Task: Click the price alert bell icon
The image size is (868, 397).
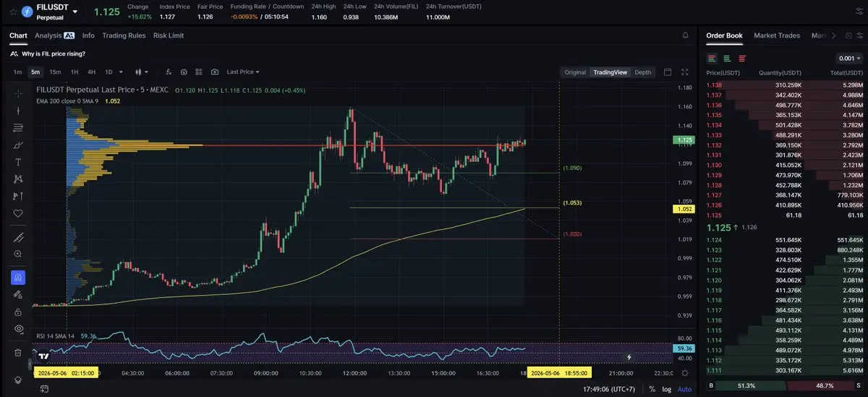Action: point(685,35)
